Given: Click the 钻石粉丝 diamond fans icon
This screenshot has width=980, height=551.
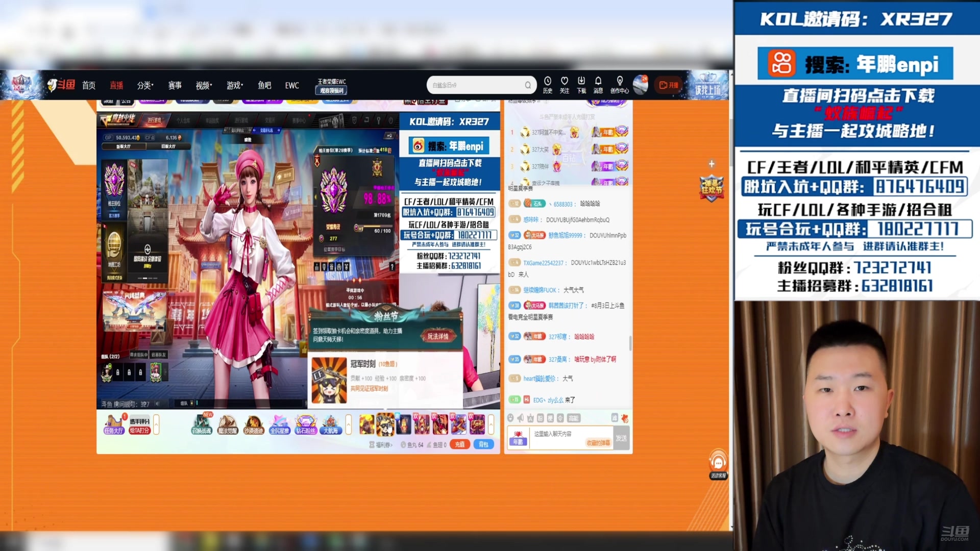Looking at the screenshot, I should [x=305, y=424].
